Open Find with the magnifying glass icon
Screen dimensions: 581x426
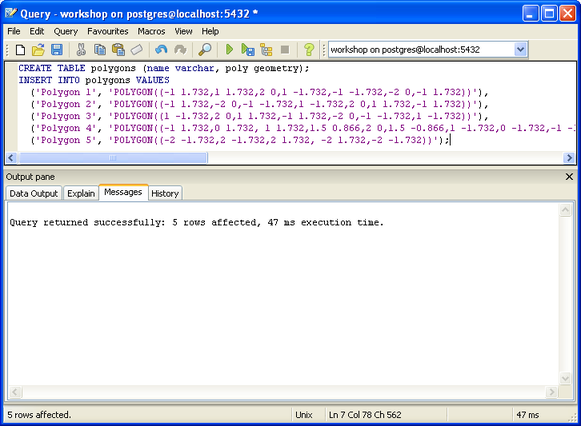pos(205,50)
